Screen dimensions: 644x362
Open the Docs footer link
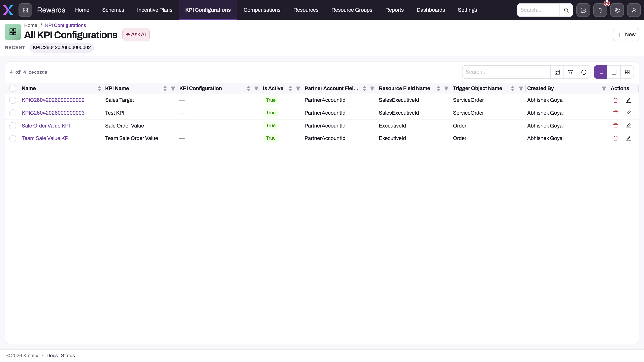tap(52, 356)
